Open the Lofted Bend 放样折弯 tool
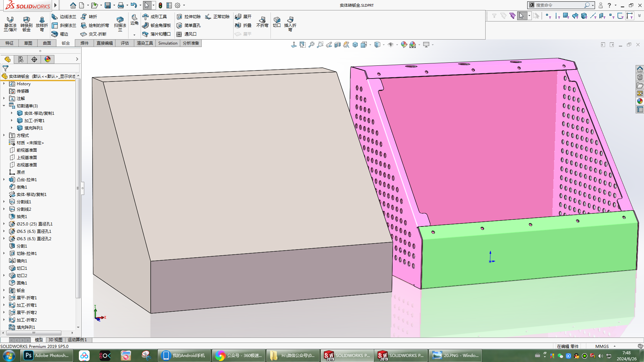The height and width of the screenshot is (362, 644). (x=42, y=24)
